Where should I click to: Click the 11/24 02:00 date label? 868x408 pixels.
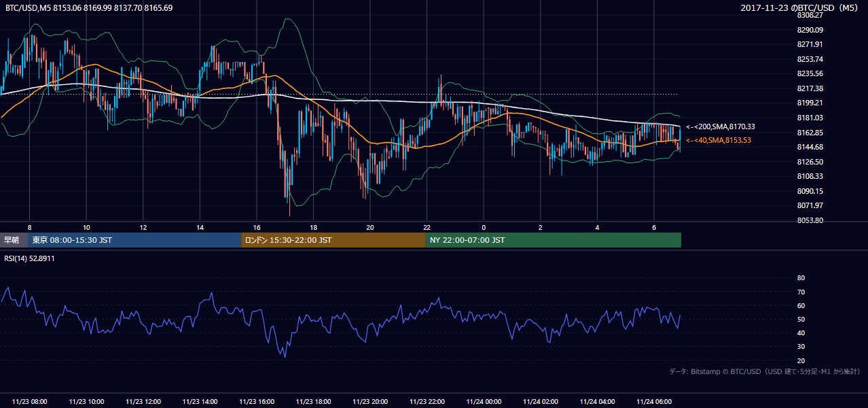(x=541, y=402)
